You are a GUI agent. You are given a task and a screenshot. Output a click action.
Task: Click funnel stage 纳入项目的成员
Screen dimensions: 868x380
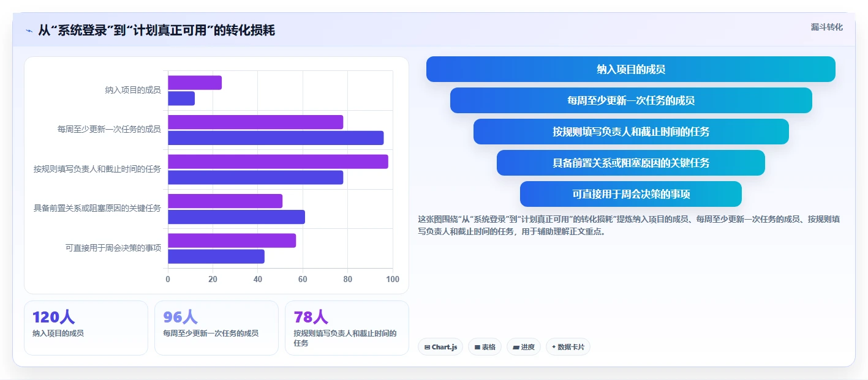631,69
